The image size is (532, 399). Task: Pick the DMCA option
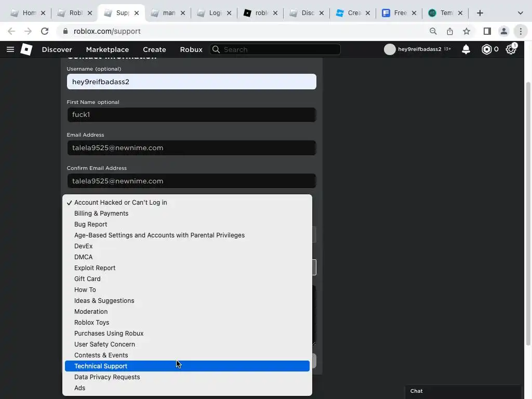(187, 257)
